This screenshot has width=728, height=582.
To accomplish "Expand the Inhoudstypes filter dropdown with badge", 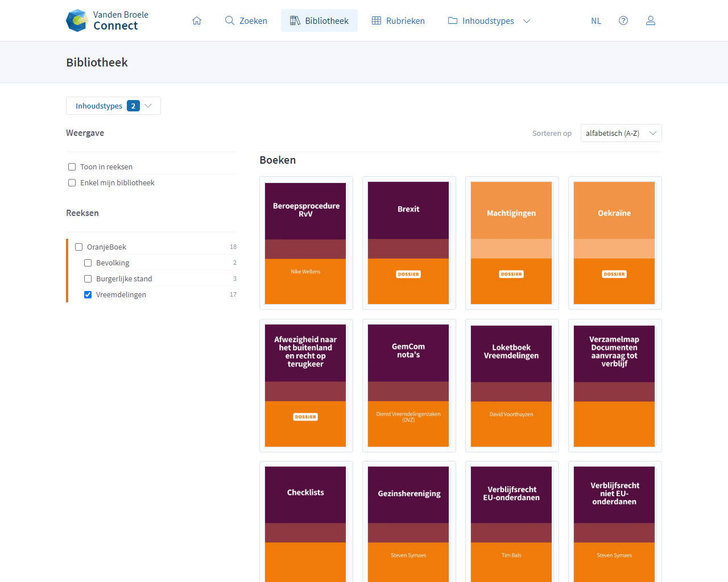I will click(113, 106).
